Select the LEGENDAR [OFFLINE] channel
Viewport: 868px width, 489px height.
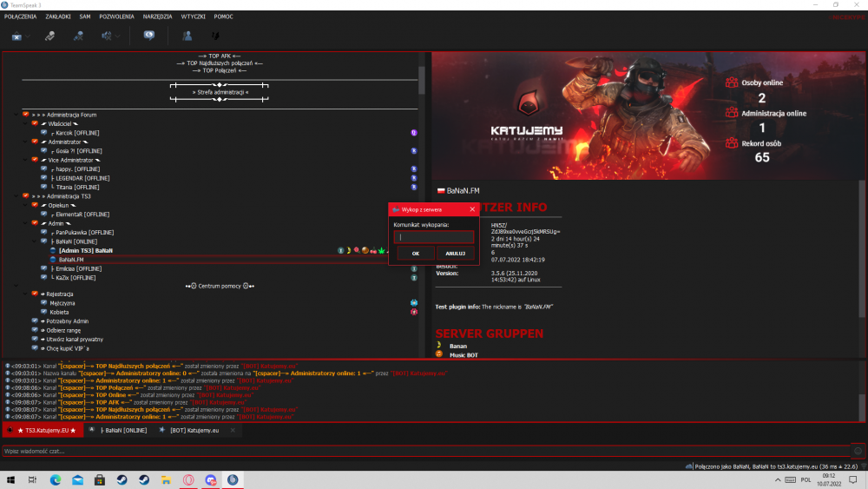[82, 178]
